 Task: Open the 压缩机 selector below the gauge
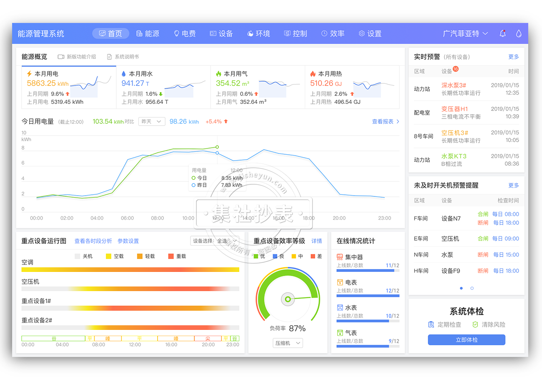287,343
